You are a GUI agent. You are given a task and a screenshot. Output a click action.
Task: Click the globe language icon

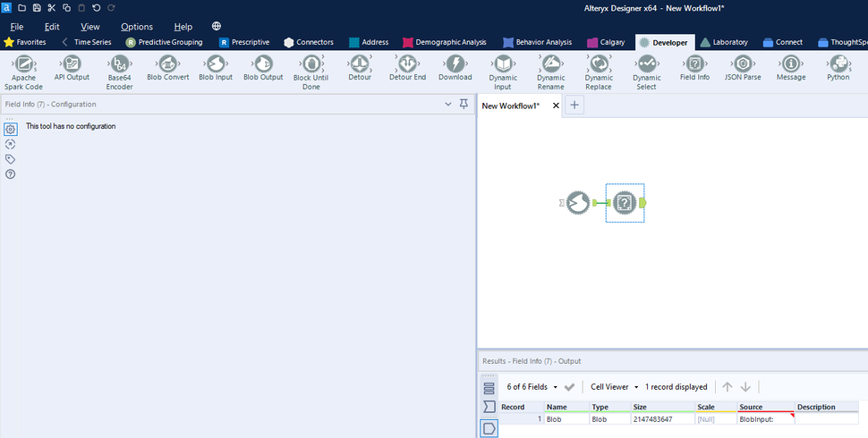pos(217,26)
